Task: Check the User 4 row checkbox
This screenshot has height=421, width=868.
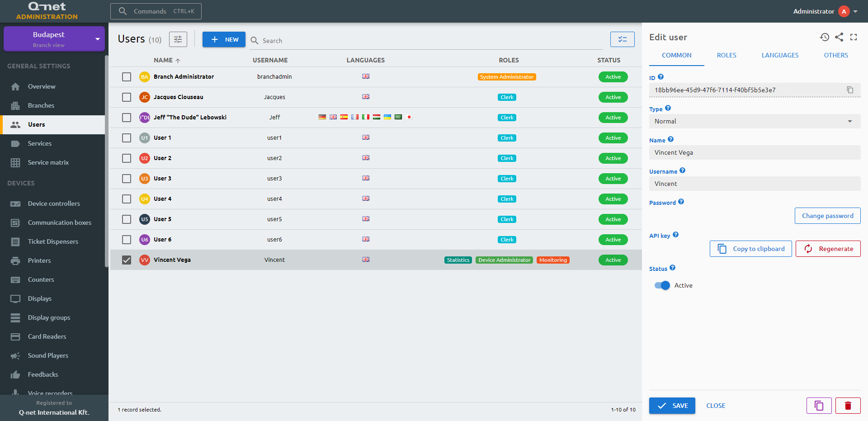Action: pos(127,199)
